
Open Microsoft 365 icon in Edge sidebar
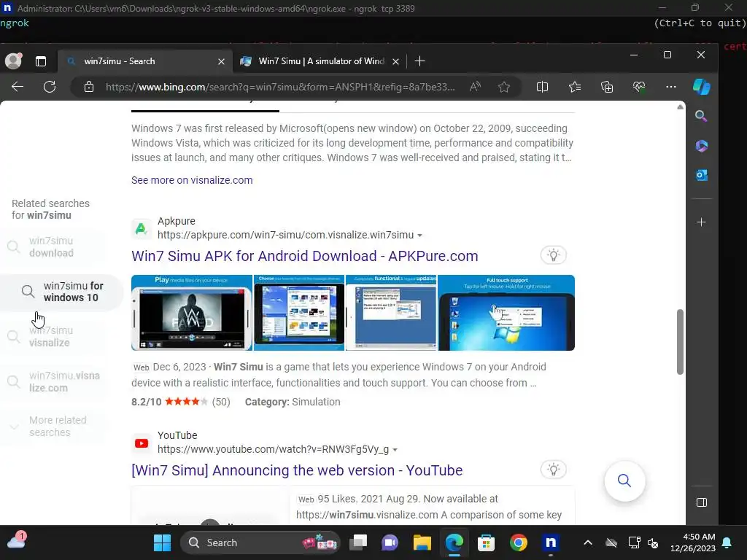pos(701,146)
